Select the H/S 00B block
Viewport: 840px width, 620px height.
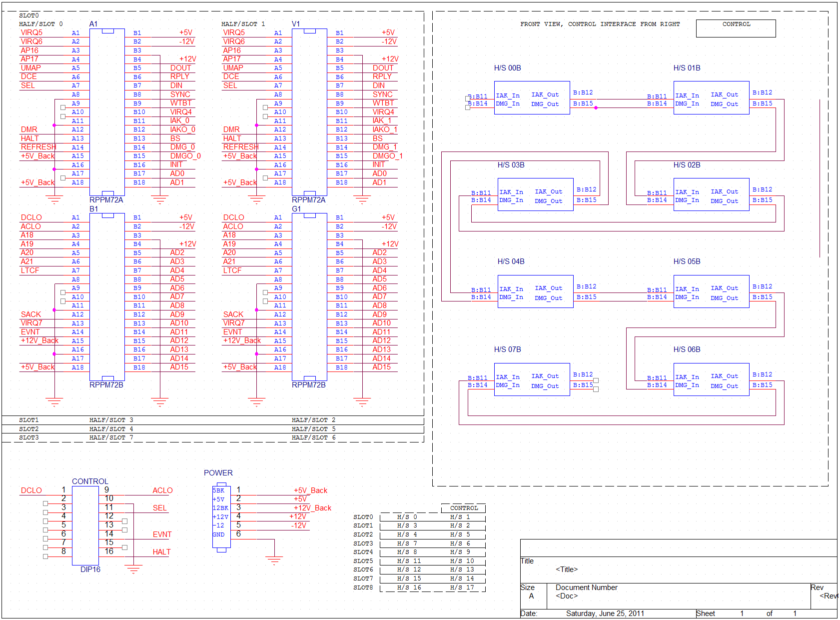coord(532,98)
